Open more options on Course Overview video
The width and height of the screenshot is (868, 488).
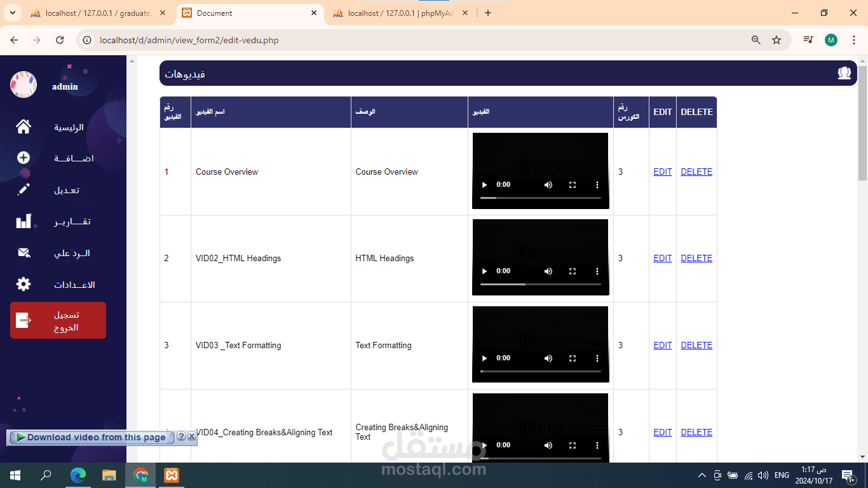point(597,185)
